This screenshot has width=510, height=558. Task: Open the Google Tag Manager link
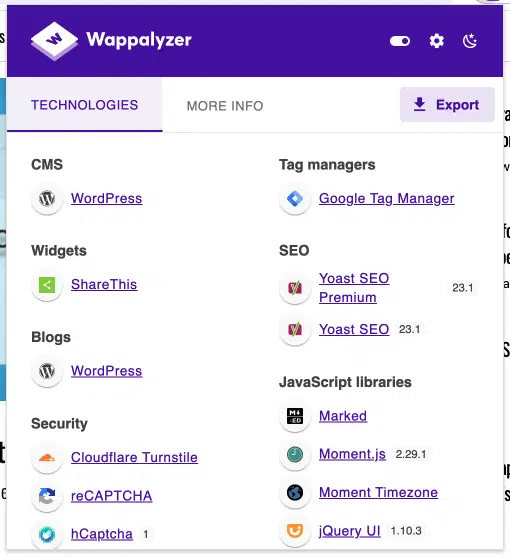click(x=387, y=198)
